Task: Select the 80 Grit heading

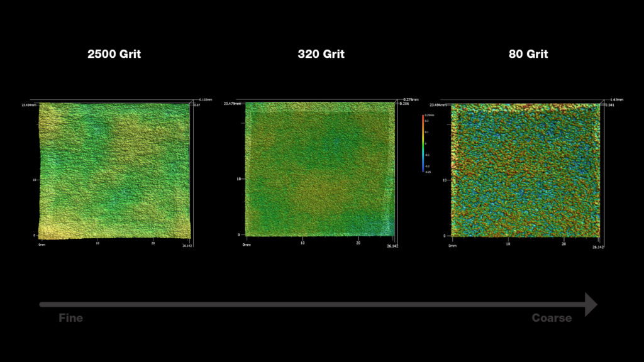Action: pos(528,54)
